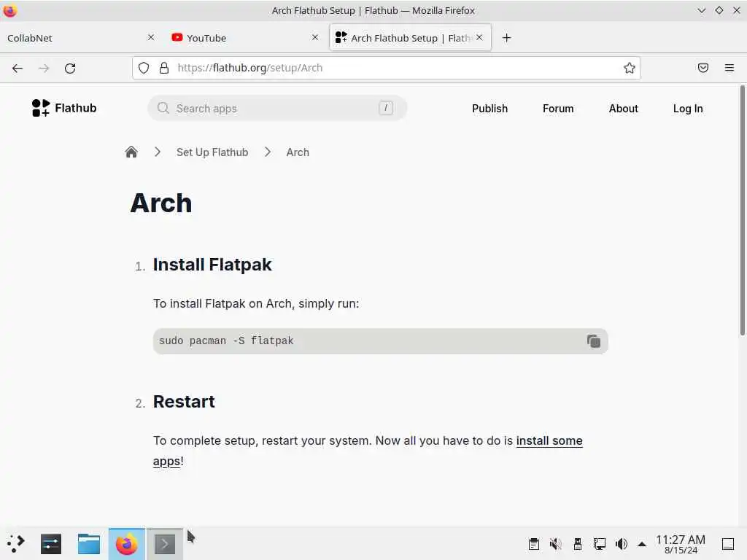Switch to the CollabNet tab
This screenshot has width=747, height=560.
tap(76, 38)
